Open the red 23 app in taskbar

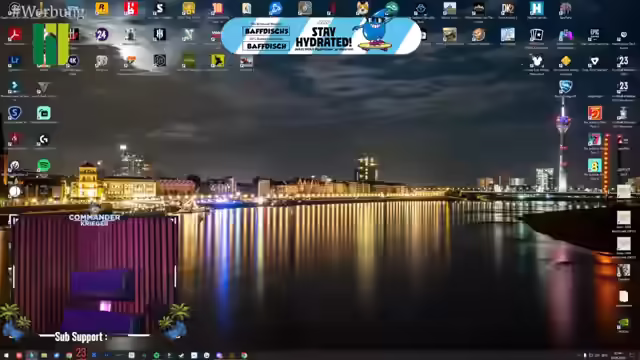[x=81, y=353]
